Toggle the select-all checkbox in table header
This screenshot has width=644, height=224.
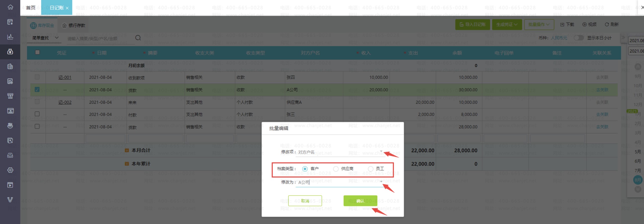tap(37, 52)
